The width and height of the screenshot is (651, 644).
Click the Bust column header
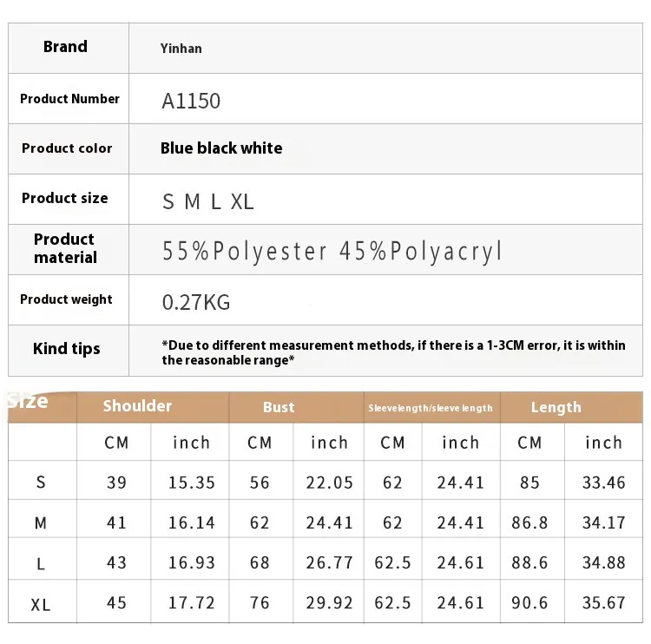pos(279,407)
